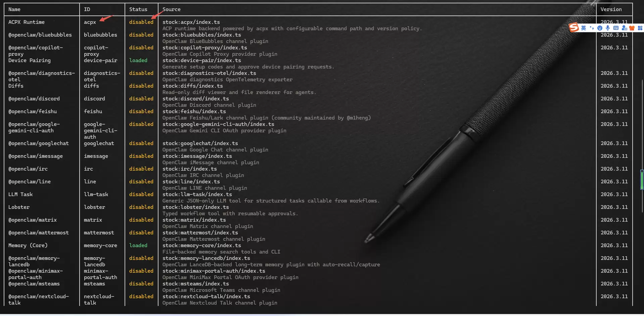The height and width of the screenshot is (316, 644).
Task: Open the emoji smiley panel
Action: coord(600,28)
